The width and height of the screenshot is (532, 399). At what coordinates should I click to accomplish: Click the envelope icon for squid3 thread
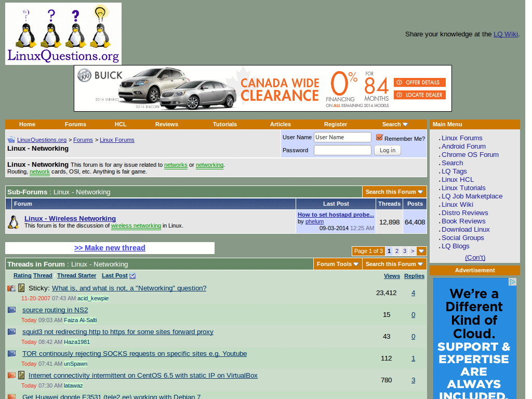click(11, 331)
